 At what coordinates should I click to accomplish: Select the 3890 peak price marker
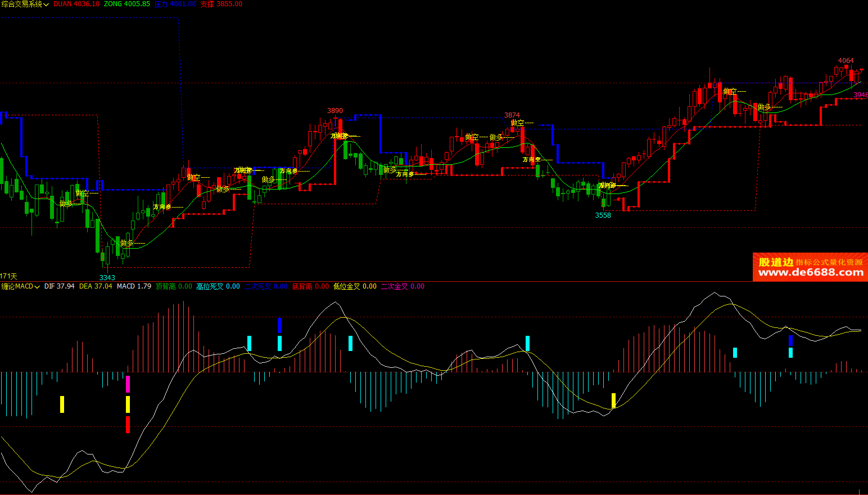coord(335,111)
